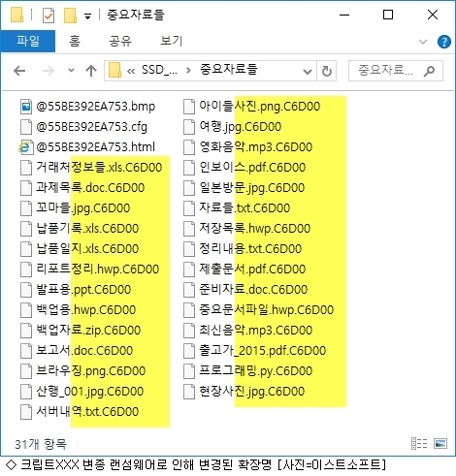Click Properties icon in quick access toolbar
This screenshot has height=476, width=456.
[x=49, y=16]
